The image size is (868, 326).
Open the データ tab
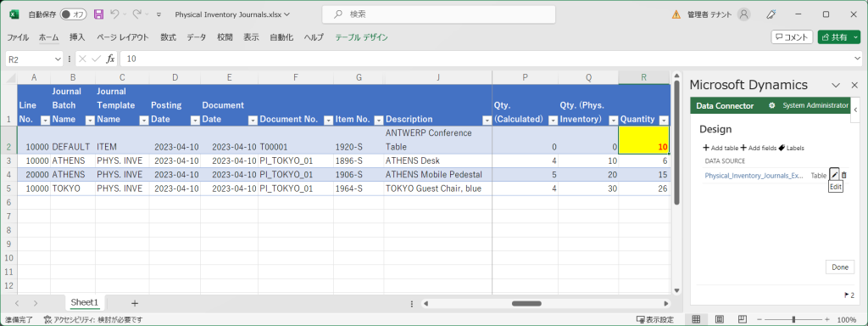pos(196,37)
